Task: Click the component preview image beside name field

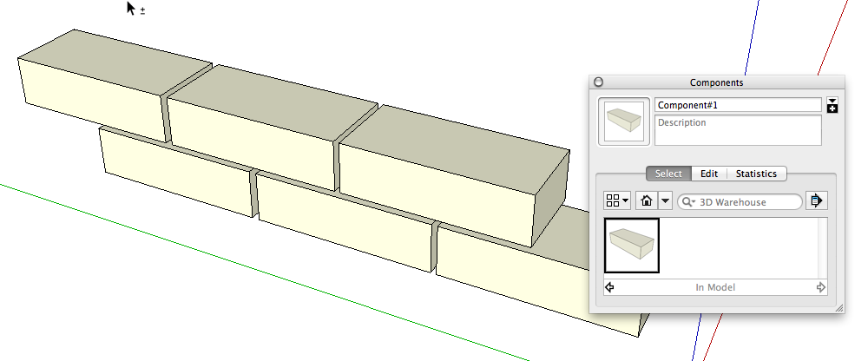Action: [623, 122]
